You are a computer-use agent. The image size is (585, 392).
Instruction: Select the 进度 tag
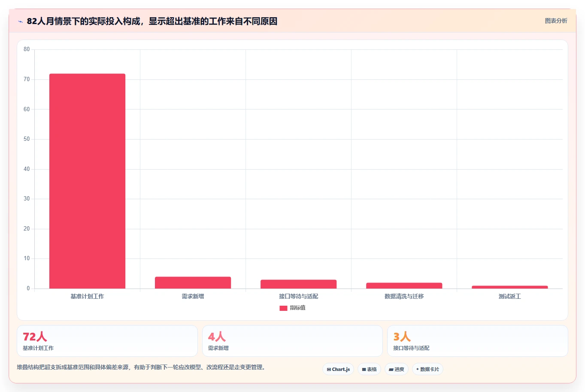396,369
